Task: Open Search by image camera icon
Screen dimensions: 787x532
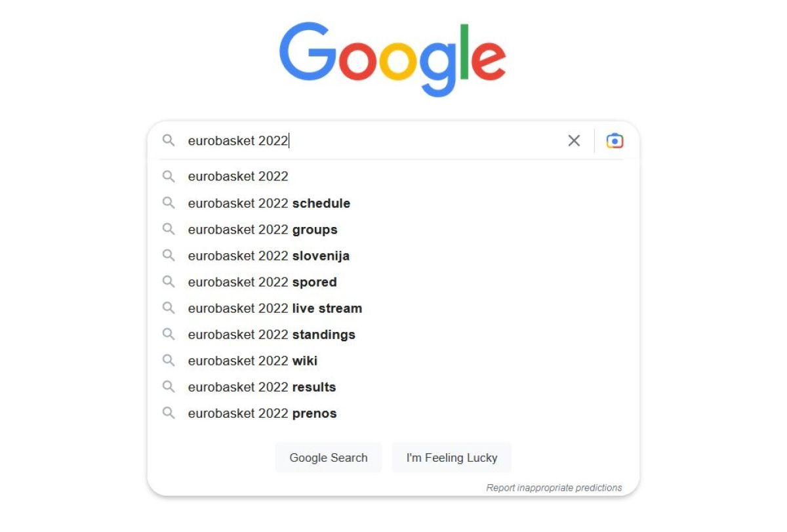Action: point(615,141)
